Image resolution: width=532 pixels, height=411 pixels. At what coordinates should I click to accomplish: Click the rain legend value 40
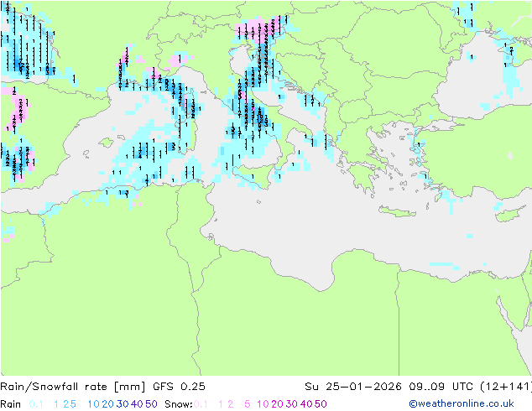(137, 404)
